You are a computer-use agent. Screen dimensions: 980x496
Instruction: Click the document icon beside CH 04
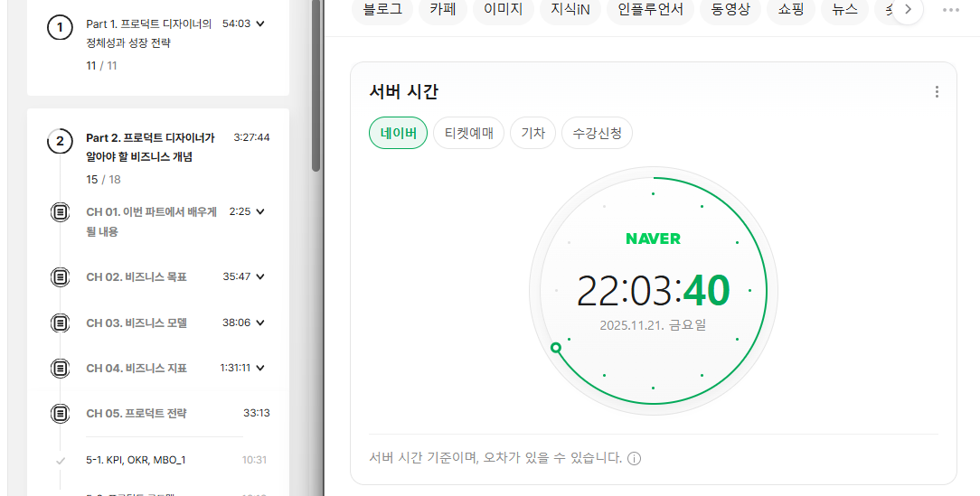[x=60, y=368]
